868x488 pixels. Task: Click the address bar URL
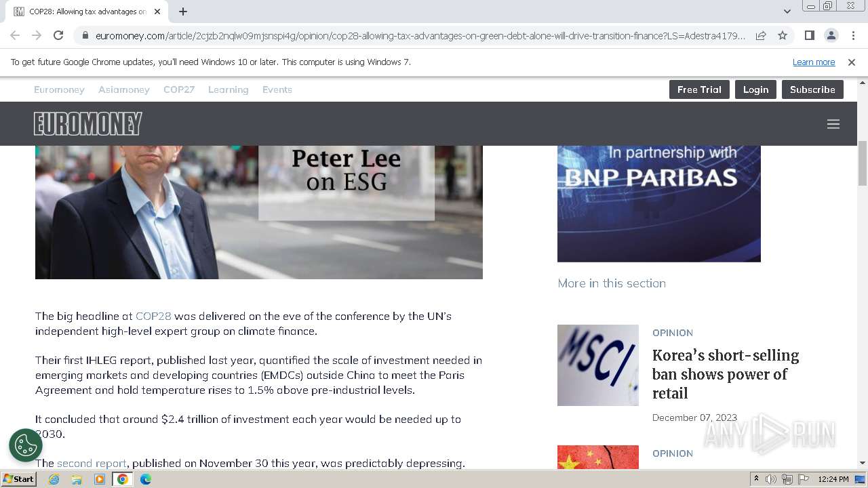[420, 36]
